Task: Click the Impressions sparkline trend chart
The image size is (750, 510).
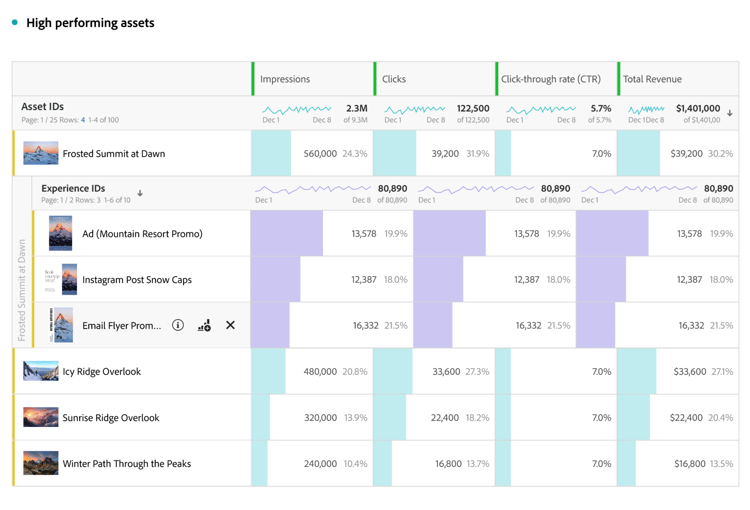Action: (x=297, y=108)
